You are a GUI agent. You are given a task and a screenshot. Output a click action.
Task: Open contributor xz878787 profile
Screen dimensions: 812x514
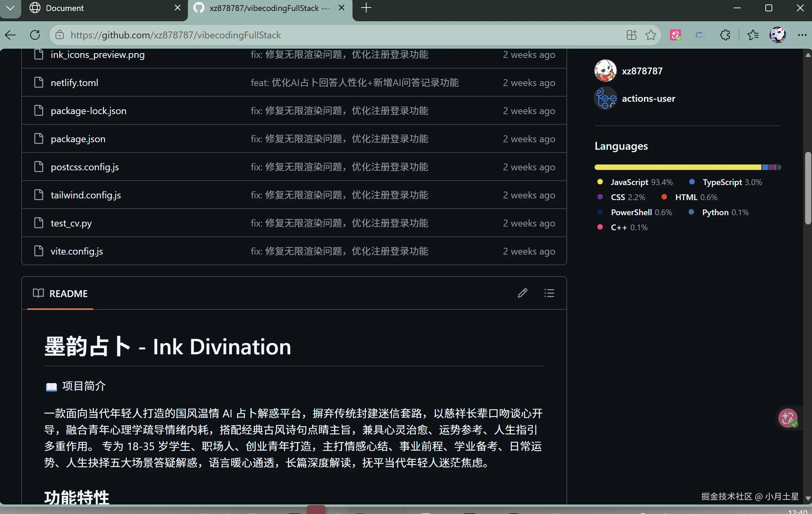(x=642, y=71)
